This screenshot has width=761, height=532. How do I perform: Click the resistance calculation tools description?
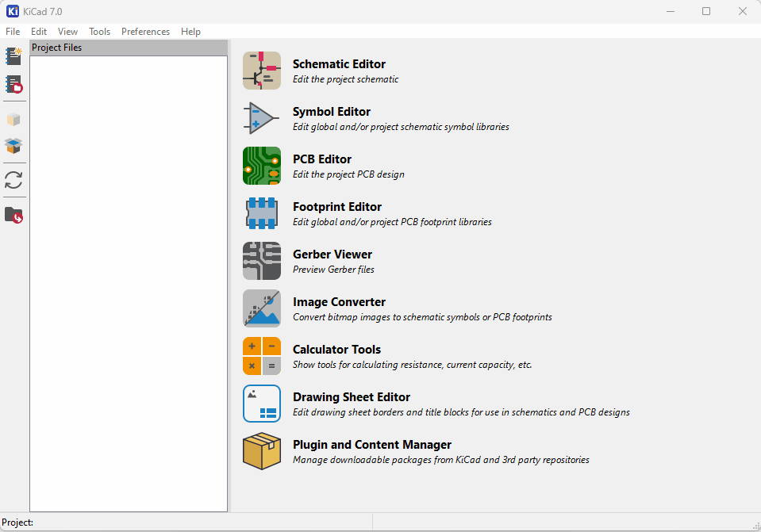pos(412,364)
